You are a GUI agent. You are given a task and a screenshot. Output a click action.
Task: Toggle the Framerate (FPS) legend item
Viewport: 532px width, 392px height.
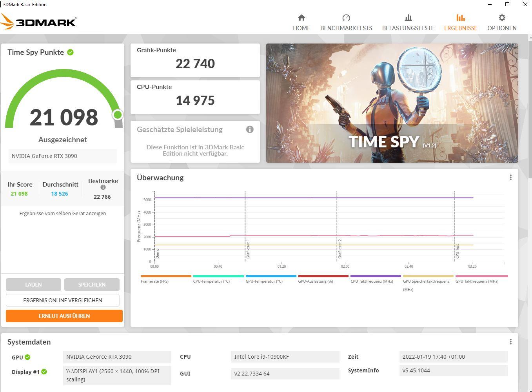coord(166,279)
